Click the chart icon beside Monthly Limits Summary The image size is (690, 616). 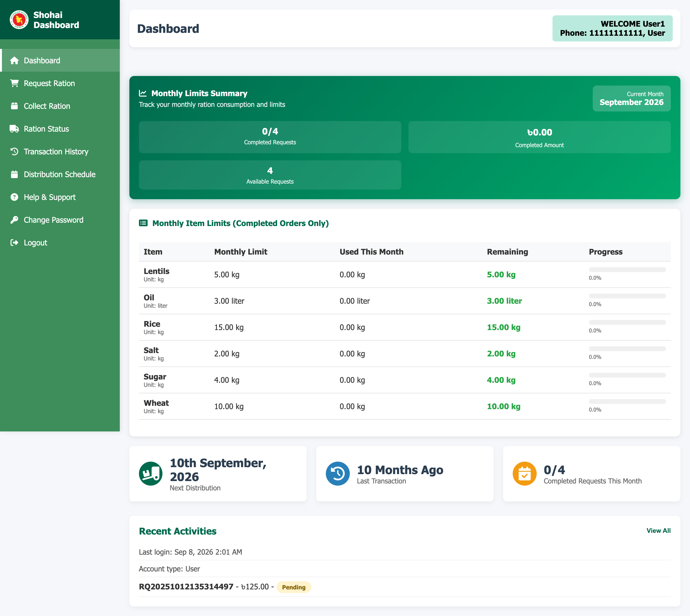tap(143, 93)
